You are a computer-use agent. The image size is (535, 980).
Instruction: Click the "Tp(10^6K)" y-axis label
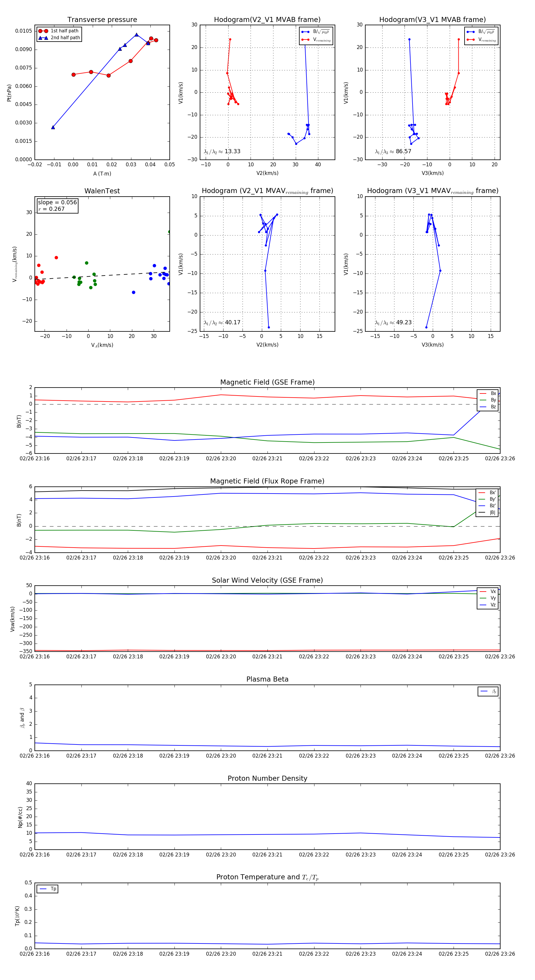(x=17, y=916)
